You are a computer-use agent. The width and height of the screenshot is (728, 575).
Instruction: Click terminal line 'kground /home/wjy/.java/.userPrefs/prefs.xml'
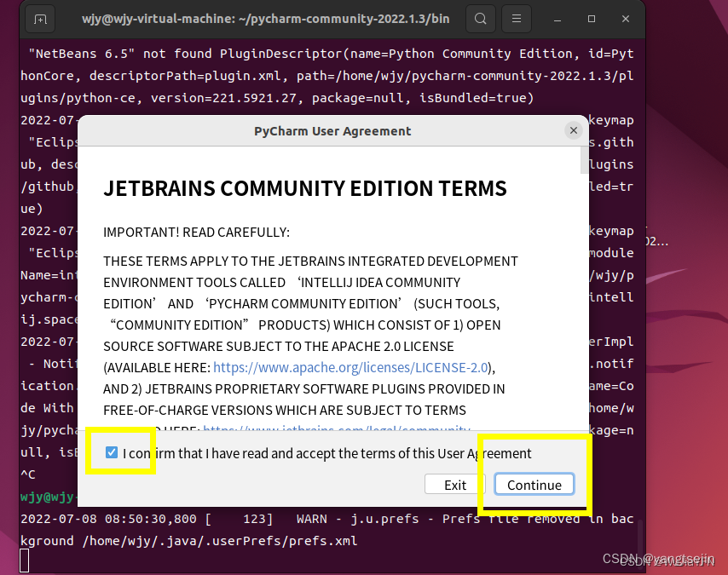[x=189, y=541]
